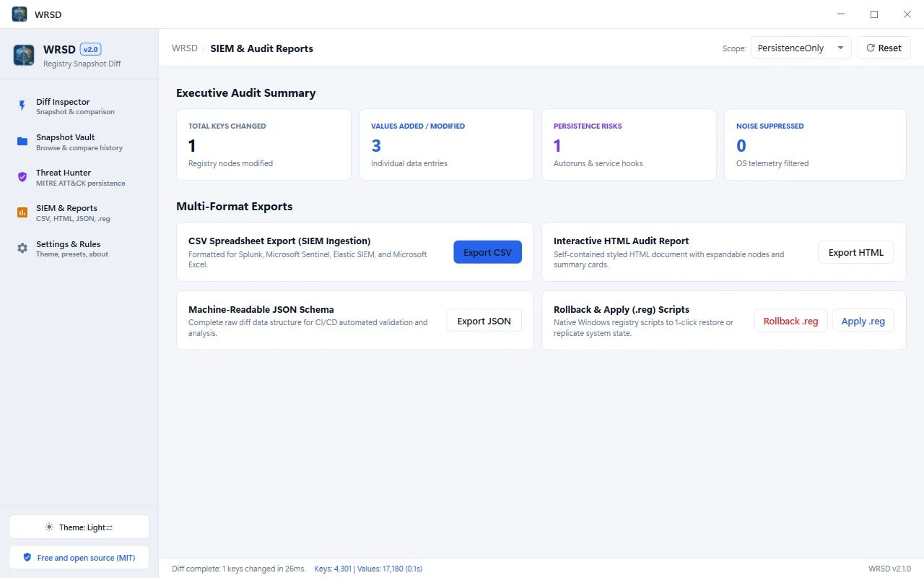Click the Diff Inspector lightning icon
924x578 pixels.
(x=22, y=106)
